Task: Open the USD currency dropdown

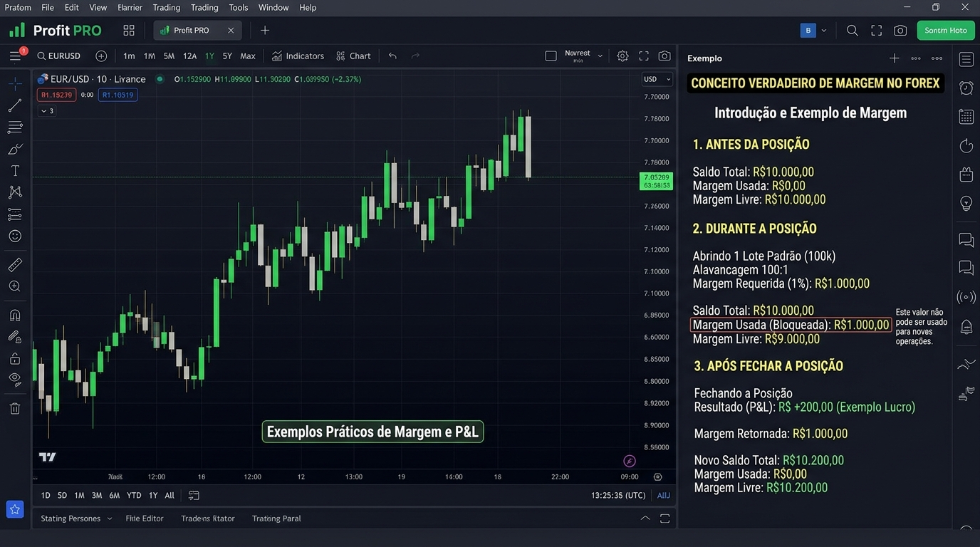Action: (x=657, y=79)
